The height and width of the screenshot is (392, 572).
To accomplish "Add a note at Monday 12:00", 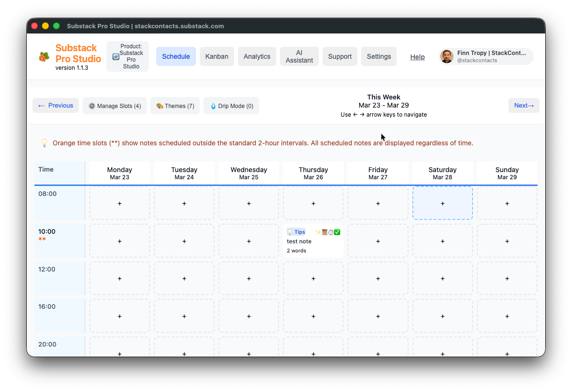I will click(119, 279).
